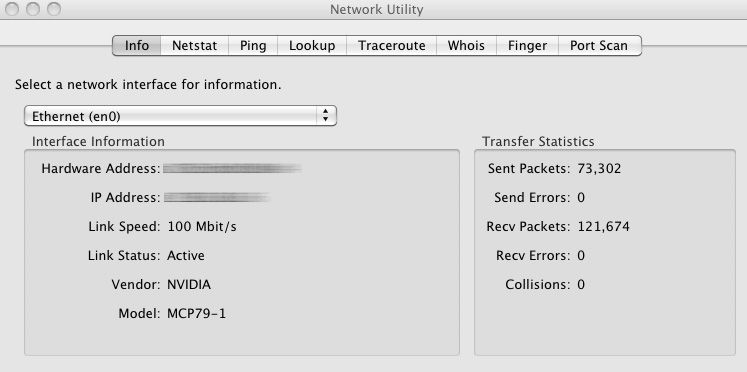Open the Ethernet (en0) interface dropdown
This screenshot has height=372, width=747.
(x=180, y=116)
